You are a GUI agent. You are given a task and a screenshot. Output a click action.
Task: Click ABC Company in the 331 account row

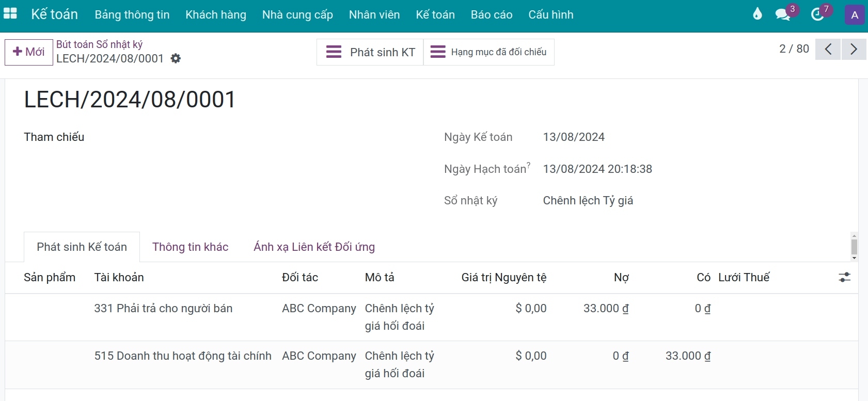319,308
